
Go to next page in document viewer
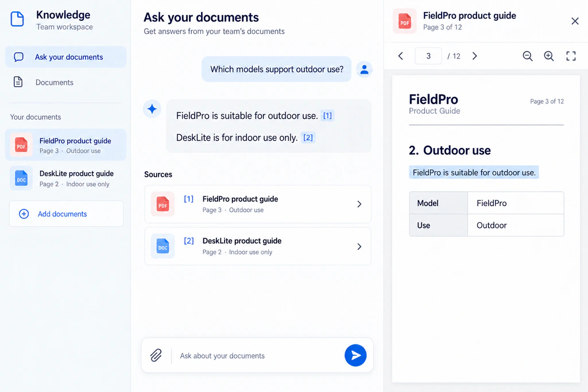click(474, 56)
